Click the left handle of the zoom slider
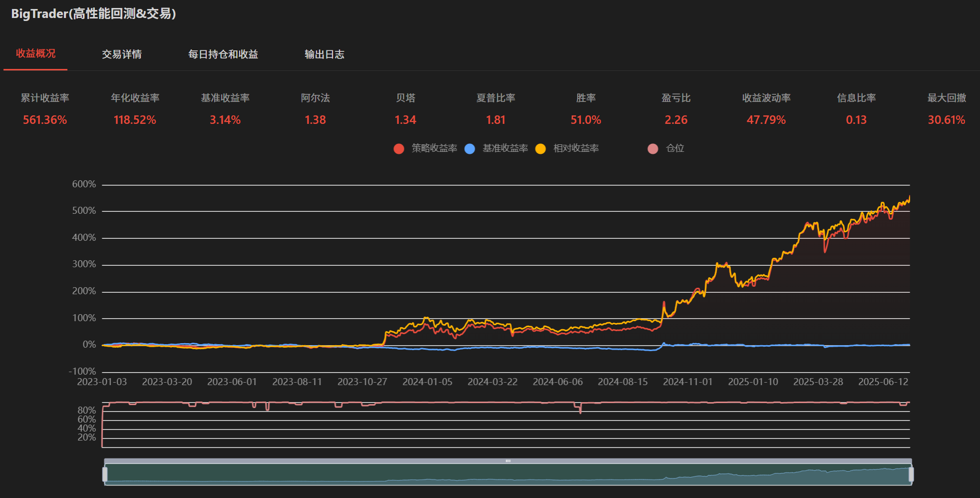This screenshot has width=980, height=498. (x=105, y=474)
